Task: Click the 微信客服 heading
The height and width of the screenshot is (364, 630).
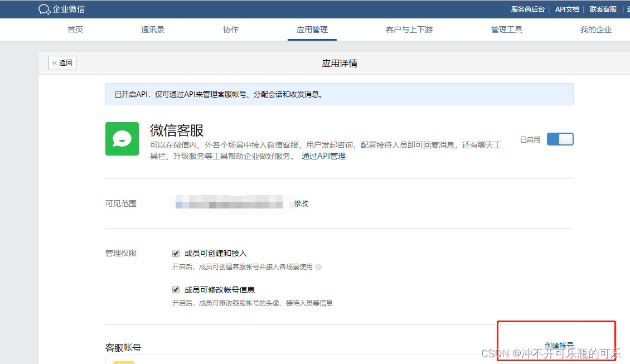Action: pos(177,130)
